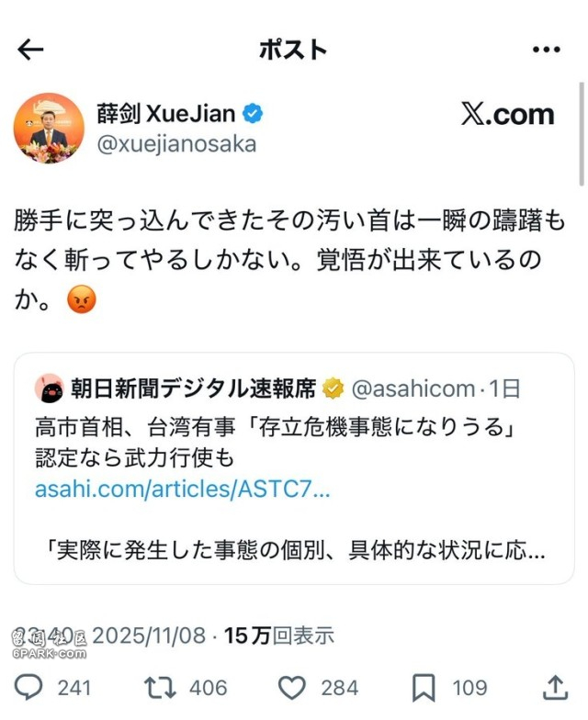The image size is (588, 720).
Task: Open the Asahi Shimbun pig avatar
Action: click(50, 388)
